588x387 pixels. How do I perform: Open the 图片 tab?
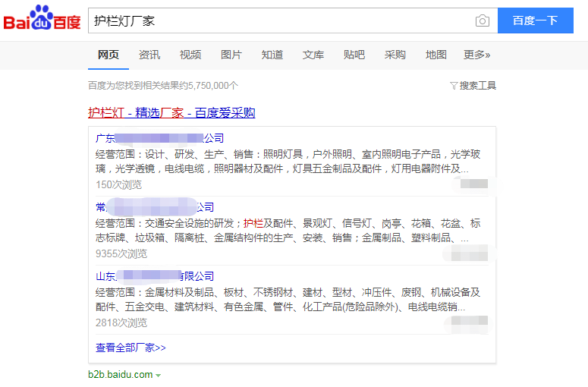click(231, 55)
